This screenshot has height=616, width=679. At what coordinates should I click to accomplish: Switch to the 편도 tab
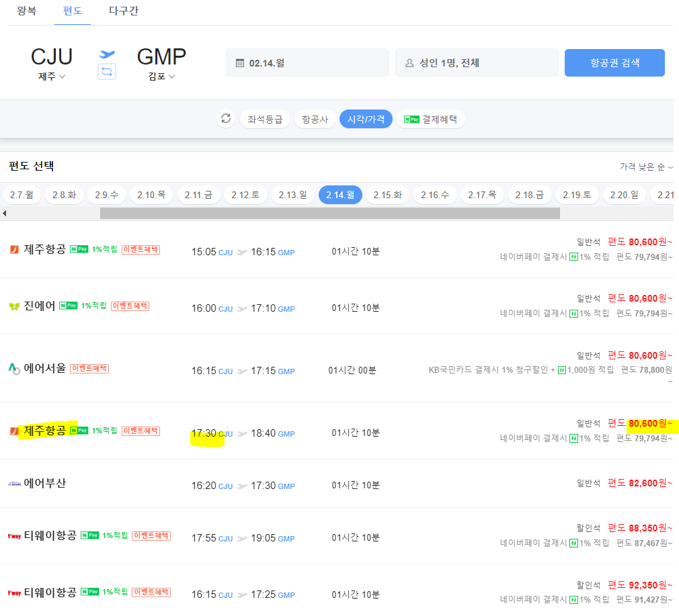[73, 11]
